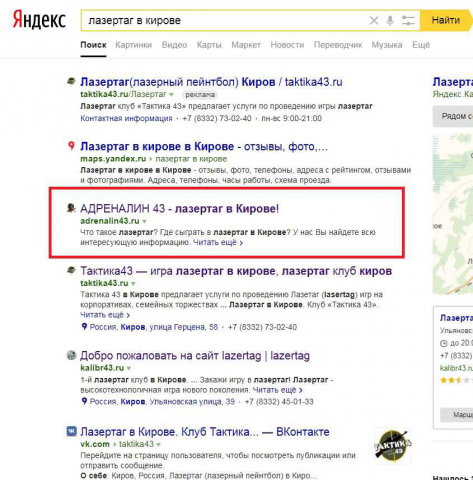Click the Рядом с button in sidebar
The image size is (473, 480).
[x=453, y=116]
